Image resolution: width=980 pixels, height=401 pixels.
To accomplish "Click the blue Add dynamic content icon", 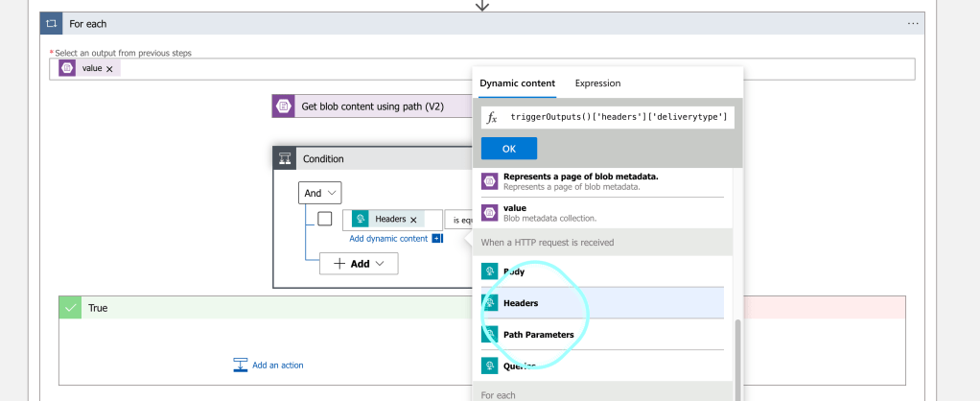I will click(x=437, y=238).
